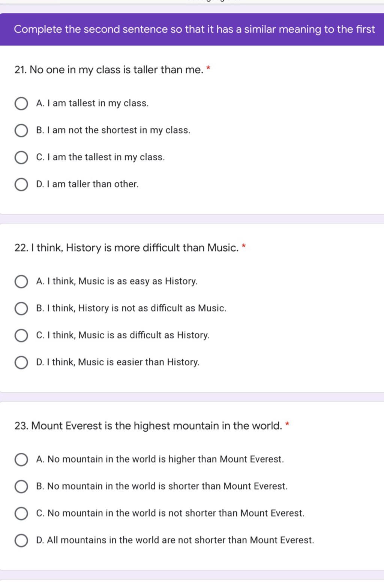Image resolution: width=384 pixels, height=588 pixels.
Task: Choose 'I am not the shortest in my class'
Action: [x=21, y=130]
